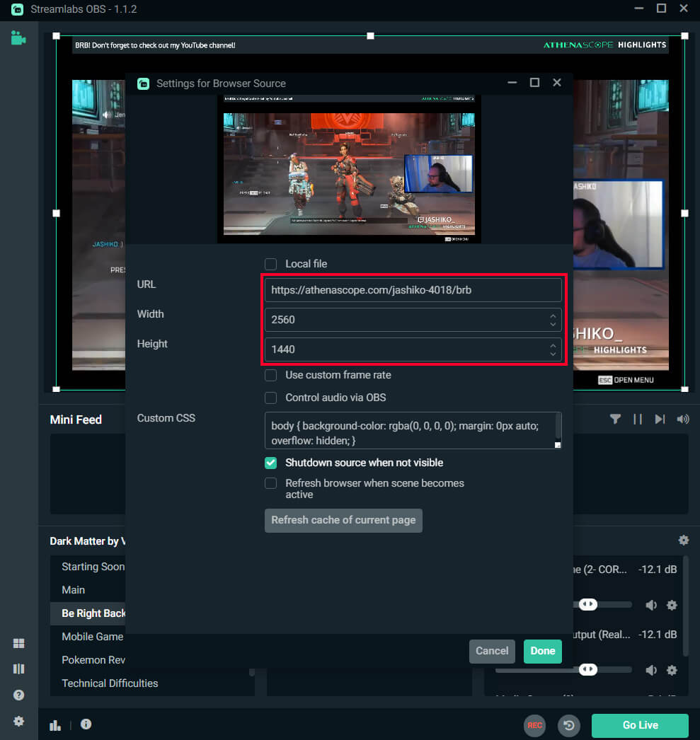700x740 pixels.
Task: Cancel the Browser Source settings
Action: pos(492,652)
